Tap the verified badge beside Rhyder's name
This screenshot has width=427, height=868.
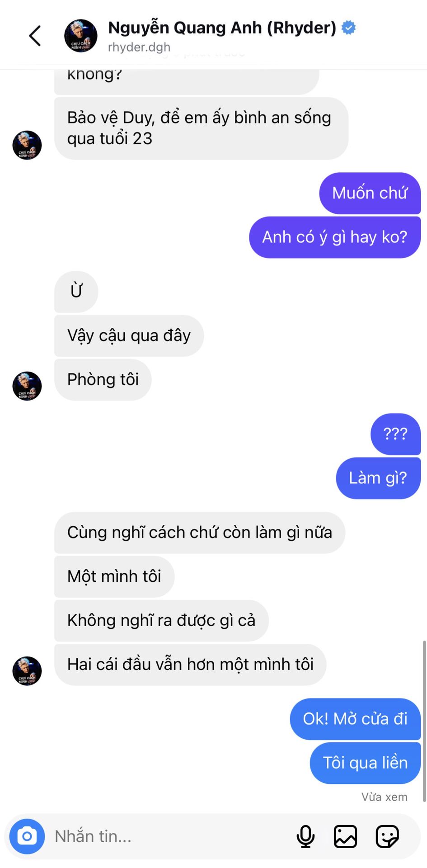pyautogui.click(x=348, y=28)
